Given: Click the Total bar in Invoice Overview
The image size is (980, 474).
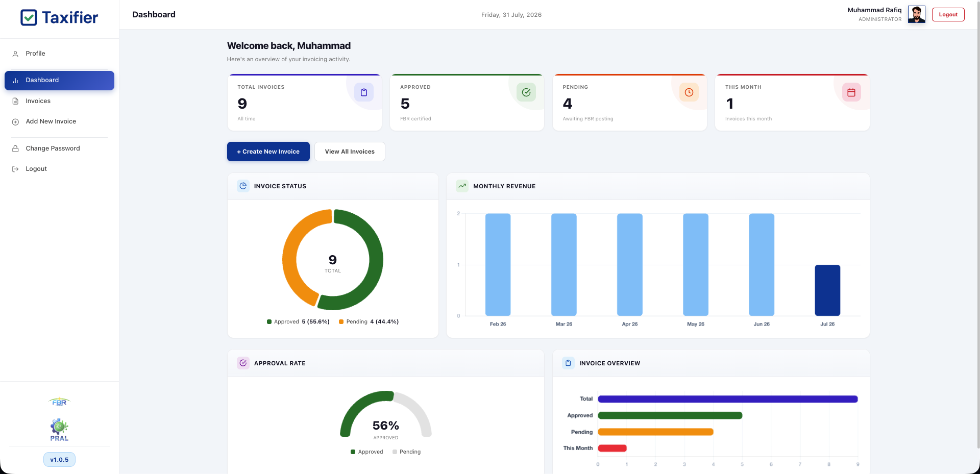Looking at the screenshot, I should (x=728, y=399).
